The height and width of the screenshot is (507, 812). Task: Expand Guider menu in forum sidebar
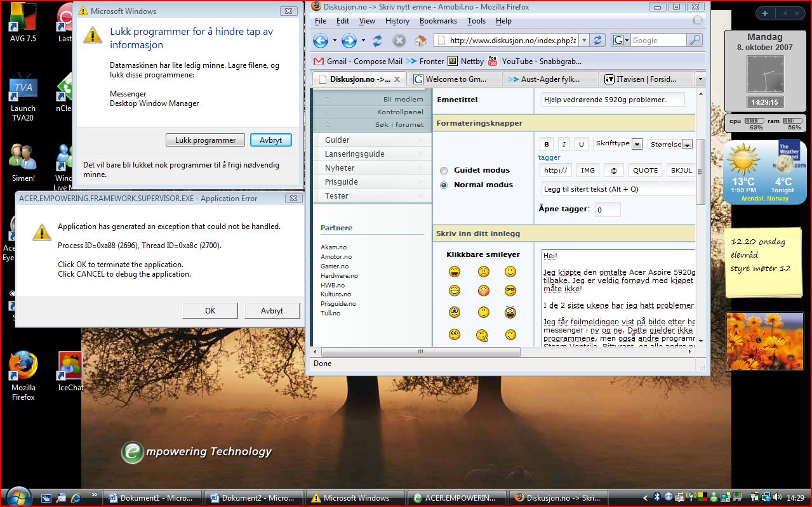click(373, 140)
